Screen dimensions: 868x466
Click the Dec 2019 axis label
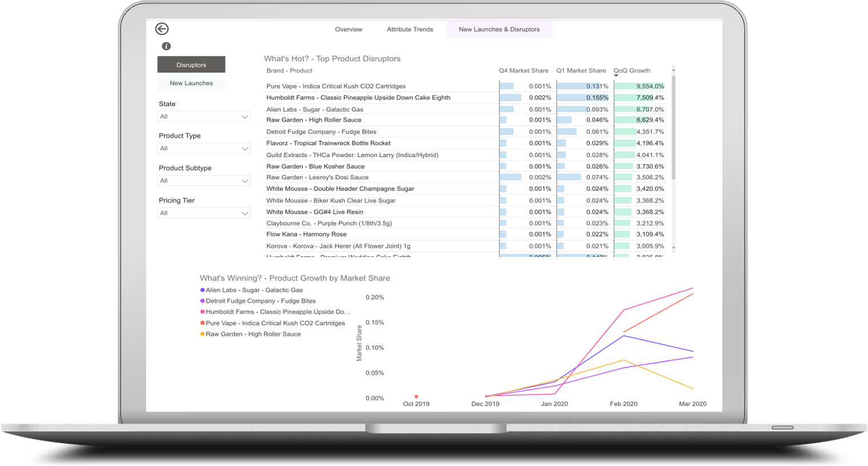485,404
